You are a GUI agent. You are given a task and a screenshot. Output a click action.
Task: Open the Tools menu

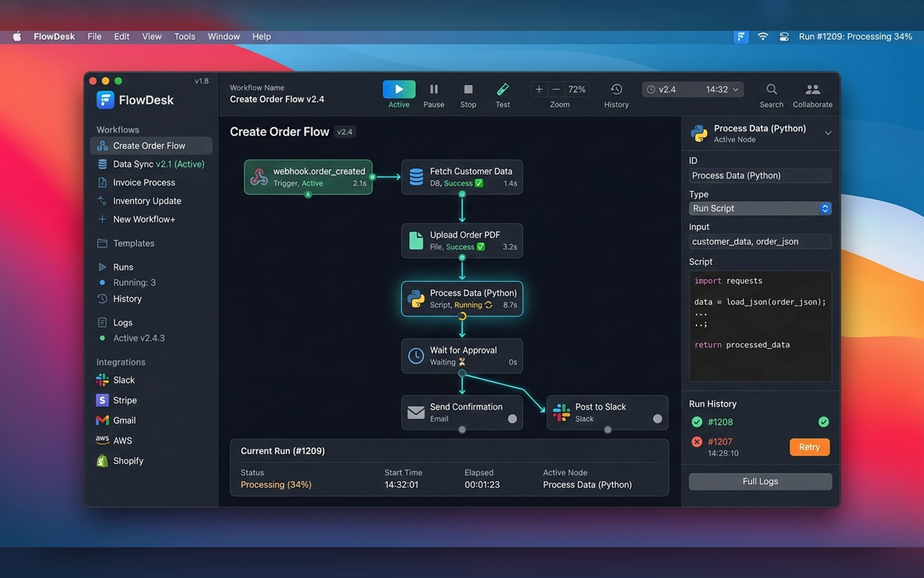click(x=184, y=37)
